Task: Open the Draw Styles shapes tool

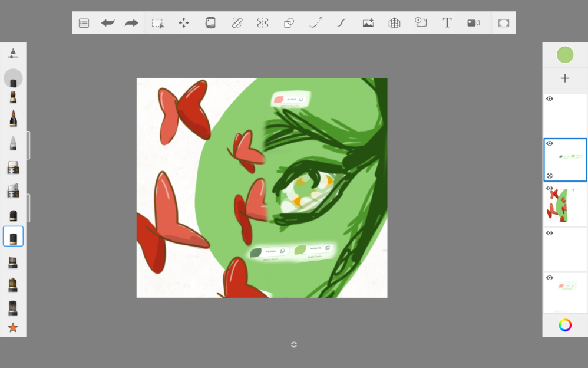Action: (x=289, y=23)
